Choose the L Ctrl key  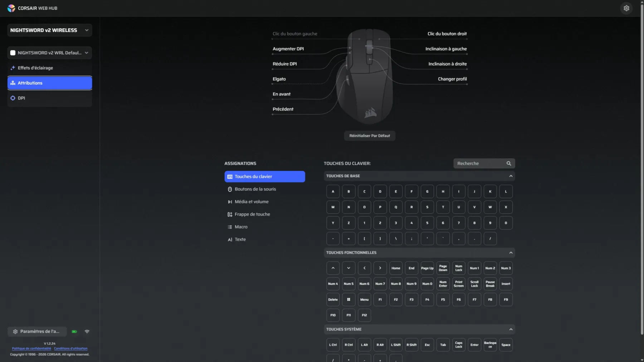[333, 345]
